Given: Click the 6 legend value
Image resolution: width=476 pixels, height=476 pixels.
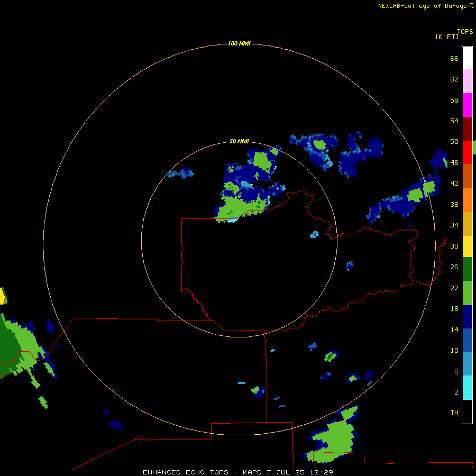Looking at the screenshot, I should pos(456,371).
